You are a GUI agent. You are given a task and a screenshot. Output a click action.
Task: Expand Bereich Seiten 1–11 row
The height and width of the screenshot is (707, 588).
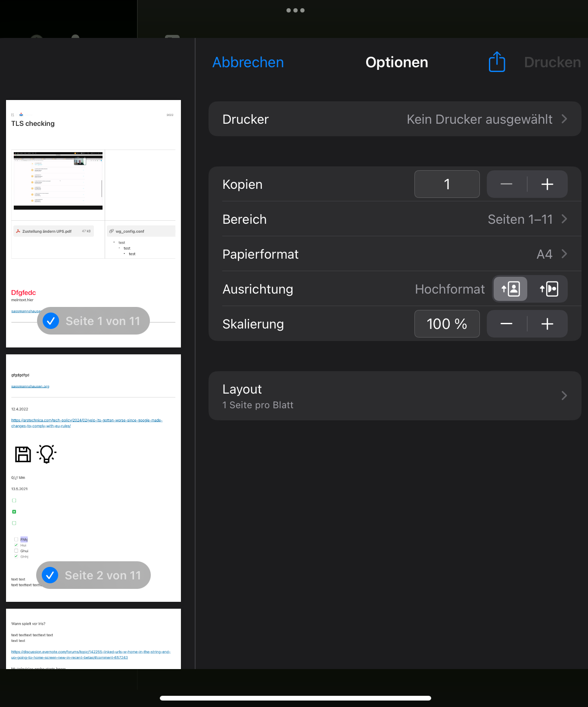[395, 219]
